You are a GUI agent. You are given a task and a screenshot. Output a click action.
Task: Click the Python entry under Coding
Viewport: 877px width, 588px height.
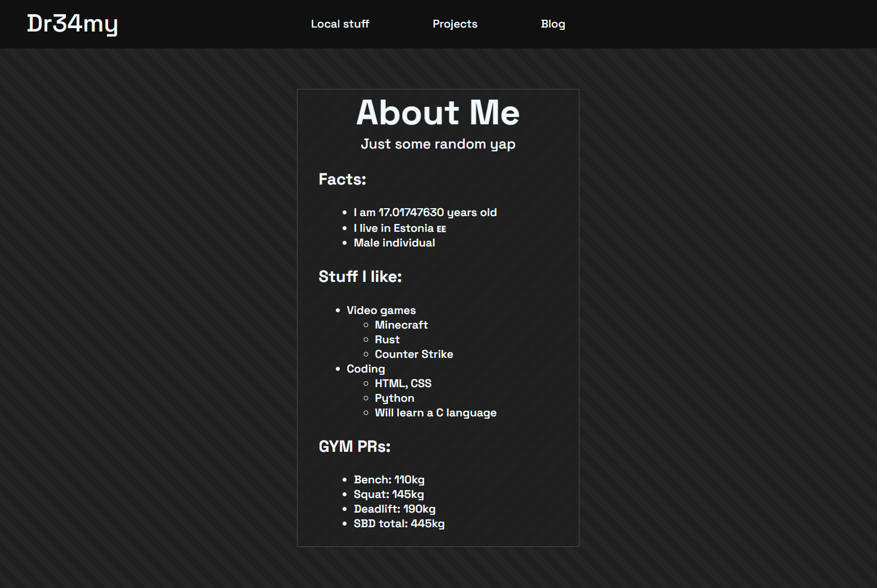click(394, 398)
